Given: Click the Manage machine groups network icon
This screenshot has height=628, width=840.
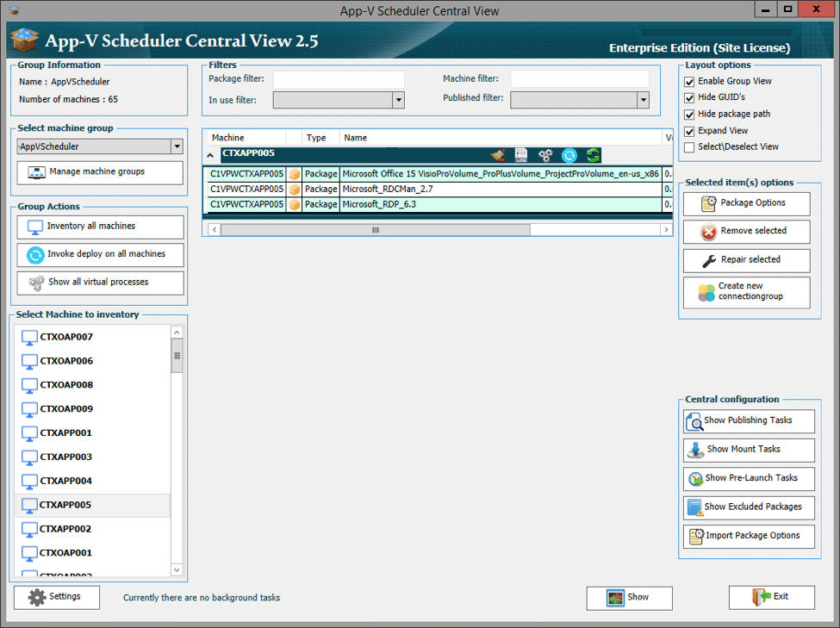Looking at the screenshot, I should tap(36, 172).
